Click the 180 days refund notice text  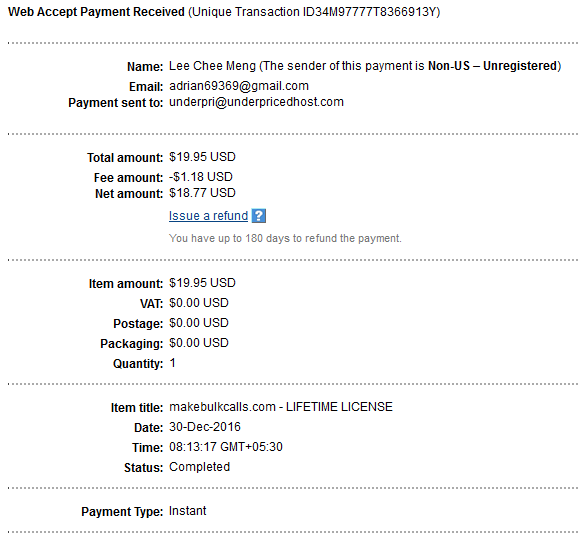click(x=285, y=239)
